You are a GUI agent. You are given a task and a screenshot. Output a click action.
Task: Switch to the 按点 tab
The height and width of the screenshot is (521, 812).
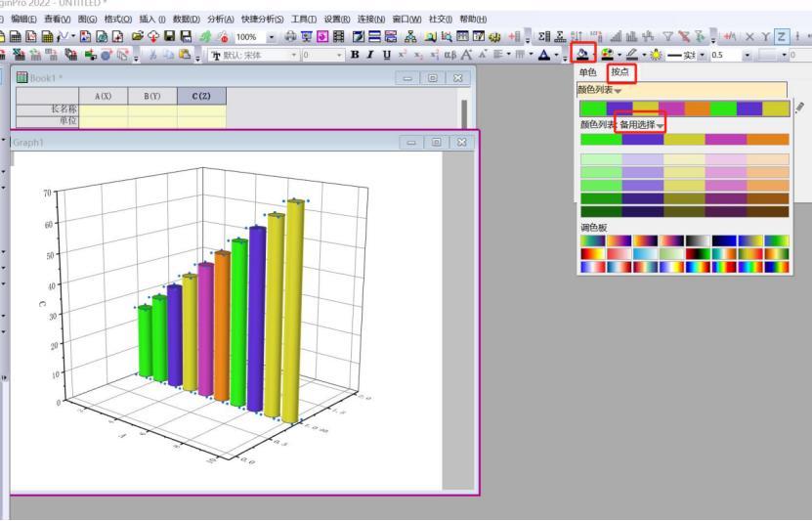pyautogui.click(x=620, y=72)
